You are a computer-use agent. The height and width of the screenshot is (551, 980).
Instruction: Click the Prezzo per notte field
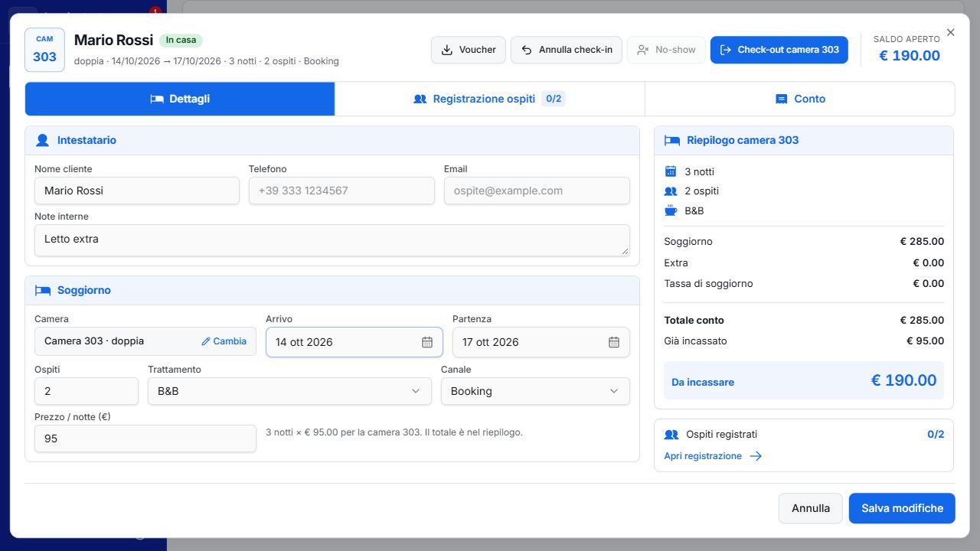[x=145, y=439]
